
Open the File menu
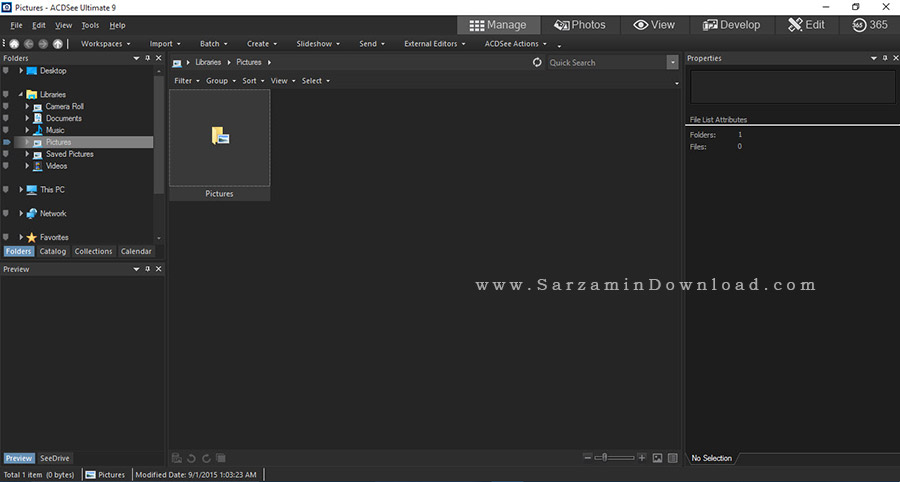16,25
